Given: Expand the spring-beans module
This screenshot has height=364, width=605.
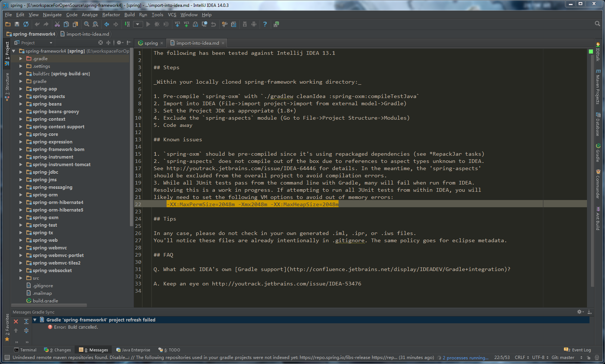Looking at the screenshot, I should pyautogui.click(x=21, y=104).
